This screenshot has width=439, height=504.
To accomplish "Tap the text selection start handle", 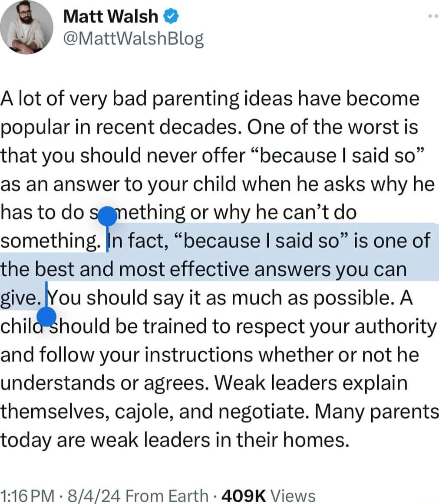I will [x=107, y=218].
